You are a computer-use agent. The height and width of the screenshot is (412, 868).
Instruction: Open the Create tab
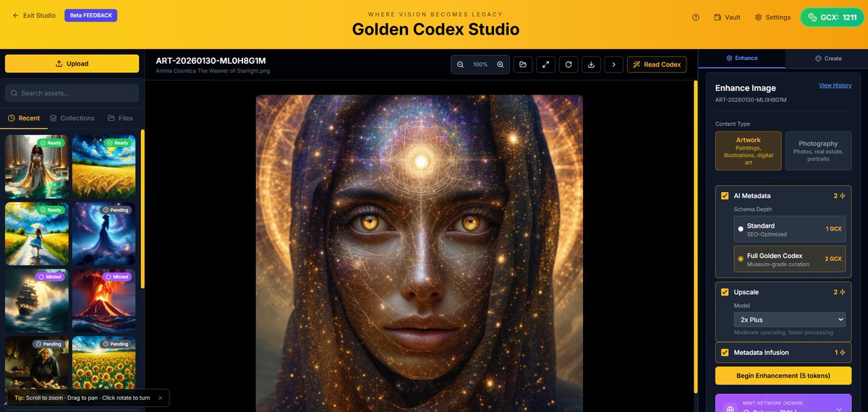(828, 58)
